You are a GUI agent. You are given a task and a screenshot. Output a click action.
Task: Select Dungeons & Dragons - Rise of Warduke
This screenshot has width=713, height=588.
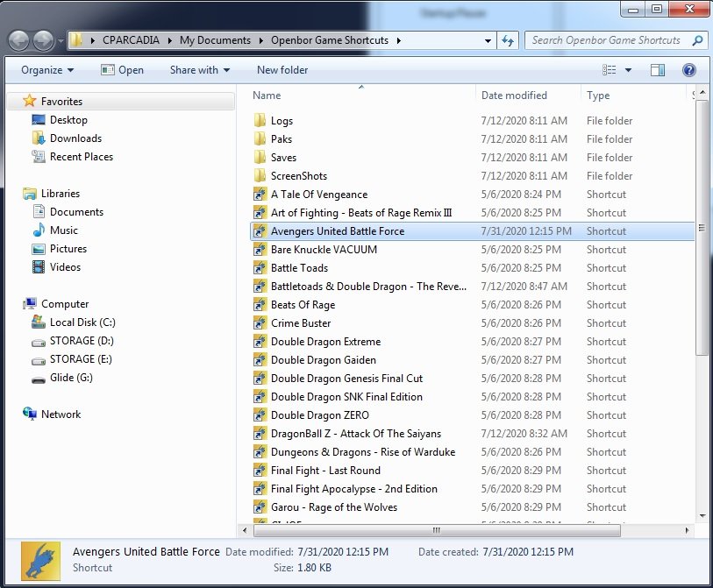472,451
